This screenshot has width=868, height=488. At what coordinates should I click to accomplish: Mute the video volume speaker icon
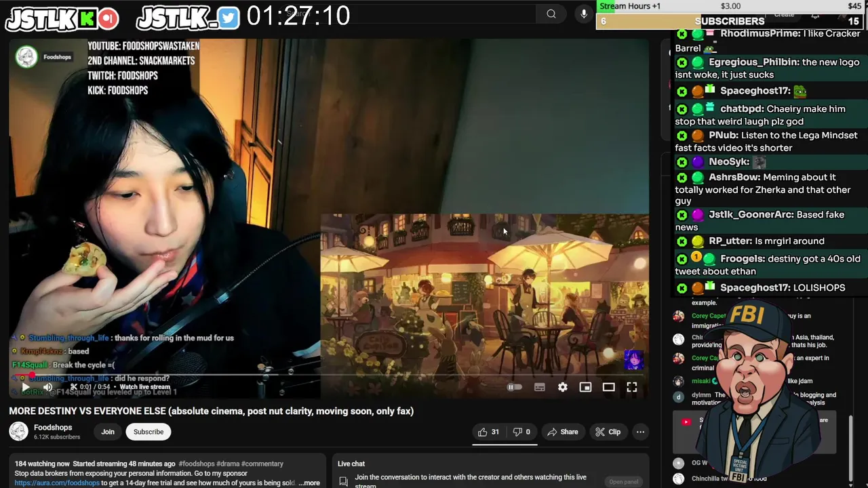click(47, 387)
